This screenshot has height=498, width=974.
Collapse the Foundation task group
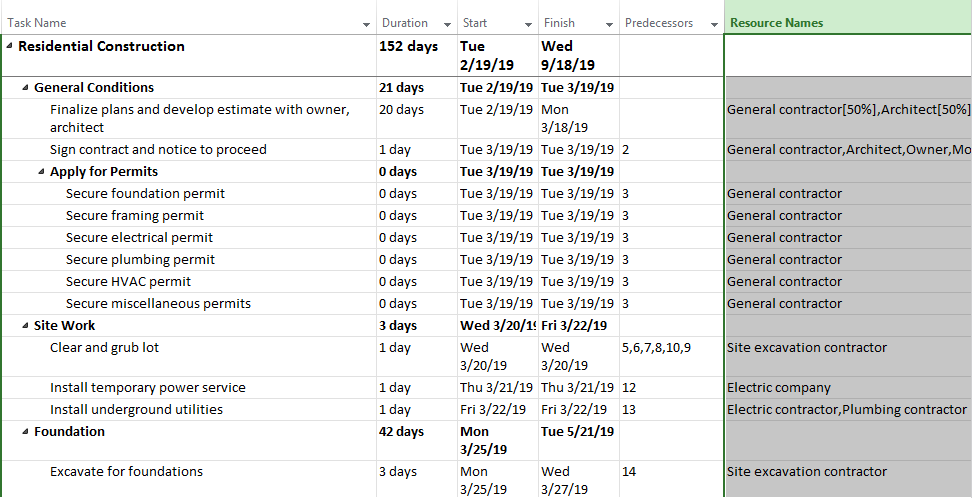click(x=26, y=432)
